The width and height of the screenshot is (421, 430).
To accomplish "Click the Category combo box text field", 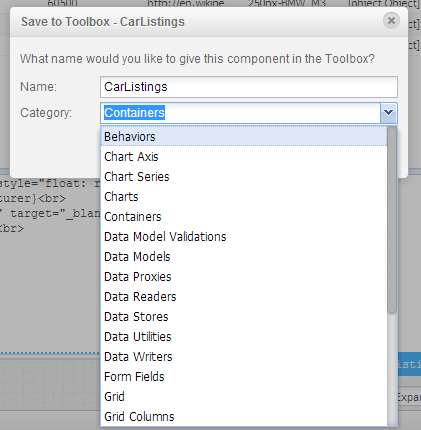I will coord(240,113).
